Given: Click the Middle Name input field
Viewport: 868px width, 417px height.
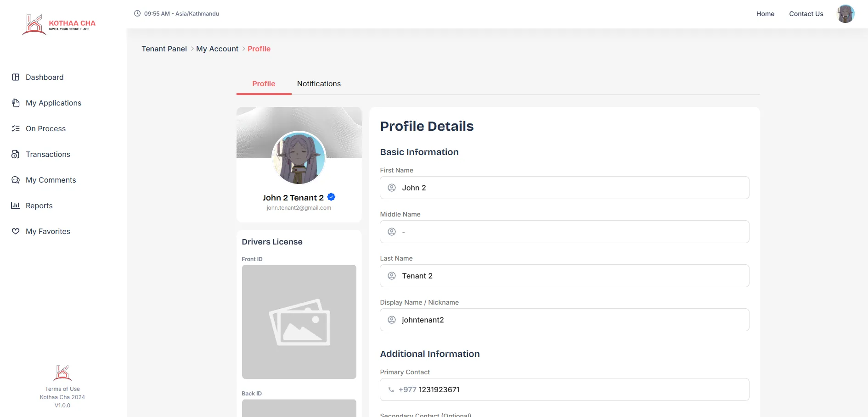Looking at the screenshot, I should (x=564, y=232).
